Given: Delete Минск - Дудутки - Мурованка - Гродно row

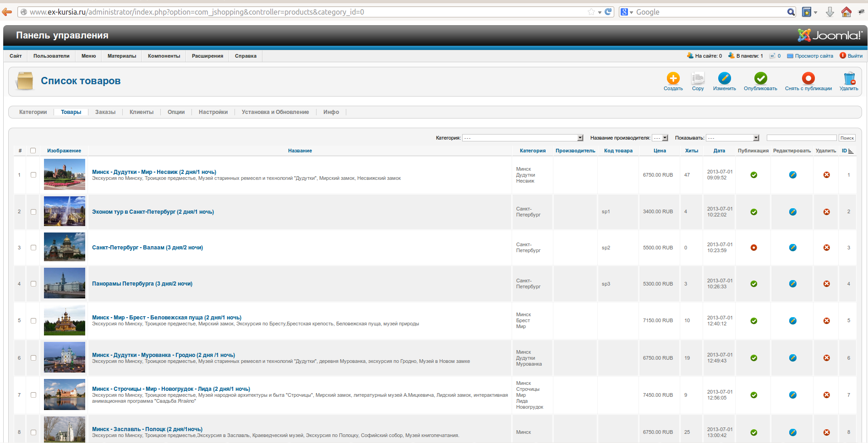Looking at the screenshot, I should (x=826, y=358).
